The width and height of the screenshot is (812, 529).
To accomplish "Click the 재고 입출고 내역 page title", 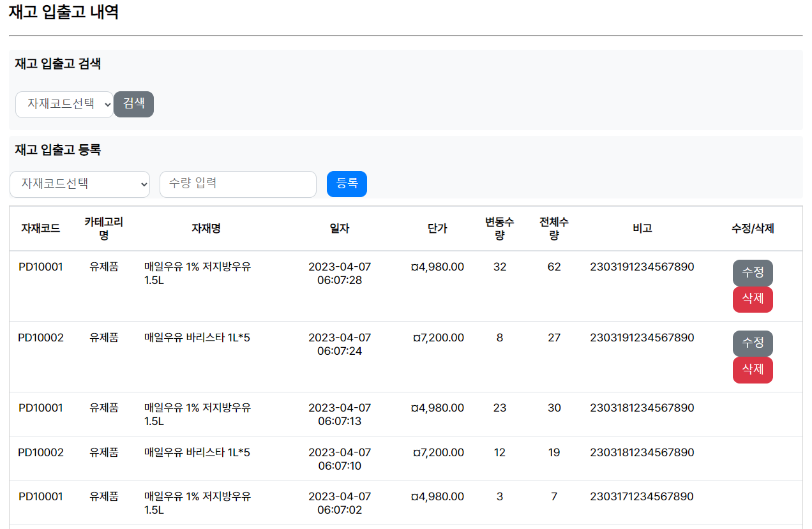I will (x=61, y=13).
